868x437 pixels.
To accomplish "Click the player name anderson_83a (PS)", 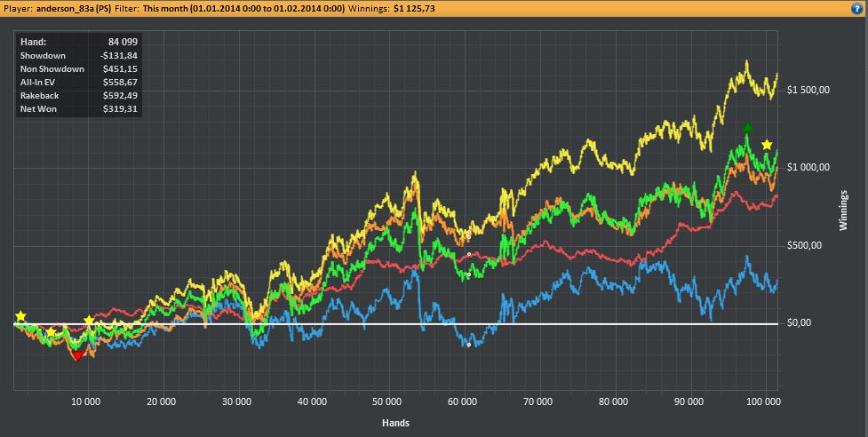I will click(74, 8).
